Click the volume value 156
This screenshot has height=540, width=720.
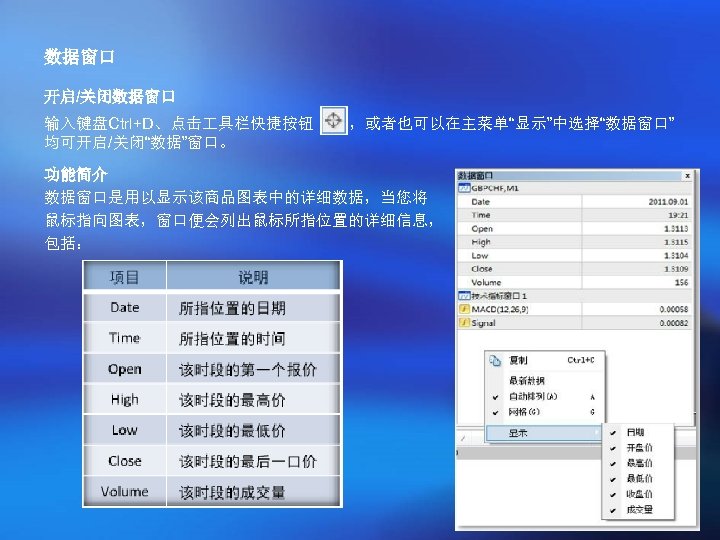click(681, 282)
